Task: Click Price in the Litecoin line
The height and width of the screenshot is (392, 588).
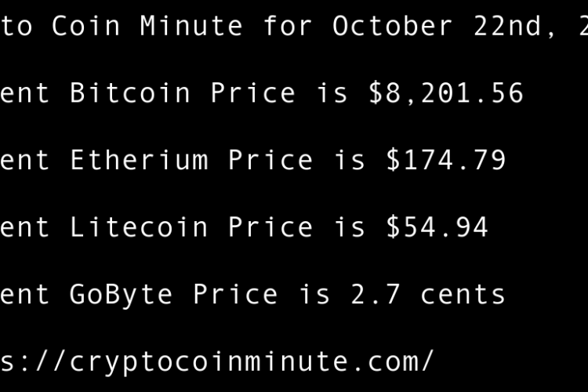Action: click(x=270, y=227)
